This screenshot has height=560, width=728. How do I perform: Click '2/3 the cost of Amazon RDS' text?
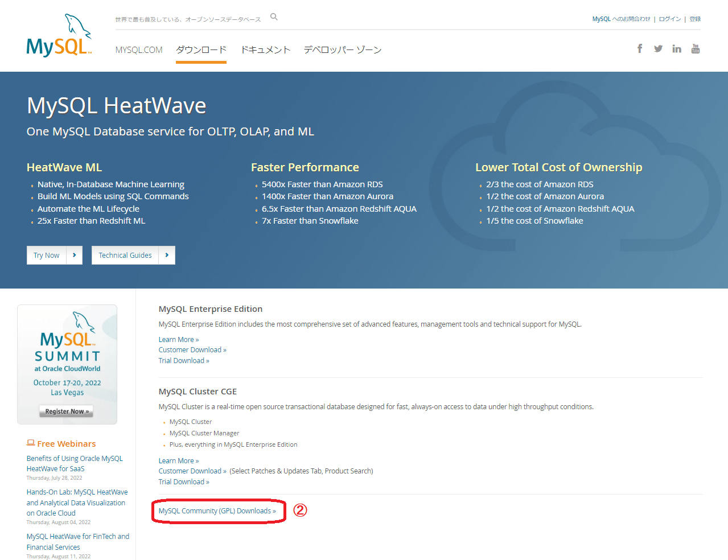point(540,184)
